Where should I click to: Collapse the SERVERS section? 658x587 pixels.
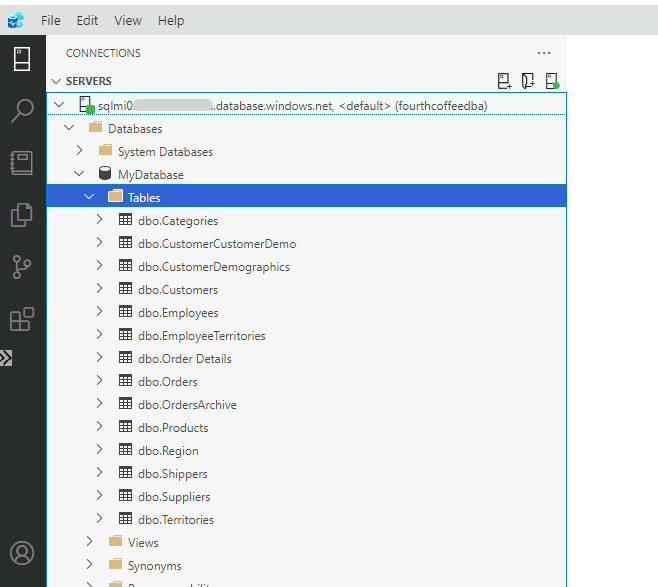click(56, 81)
